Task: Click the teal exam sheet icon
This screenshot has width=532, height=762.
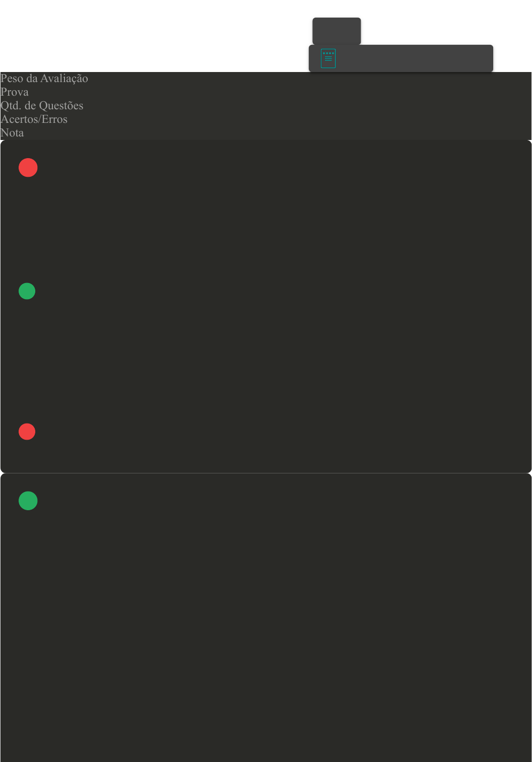Action: pos(328,58)
